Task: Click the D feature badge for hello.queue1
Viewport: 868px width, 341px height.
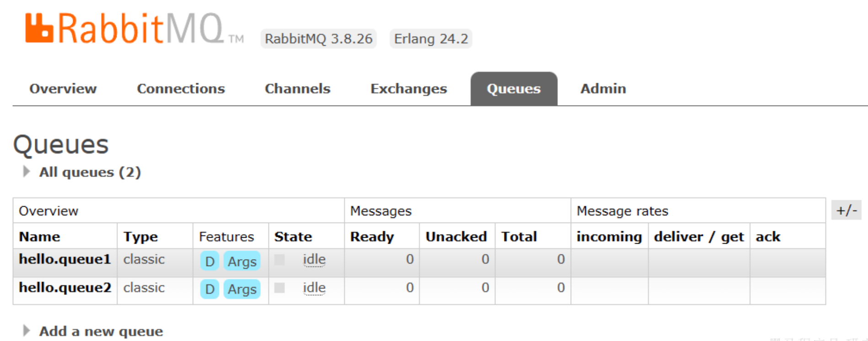Action: tap(209, 261)
